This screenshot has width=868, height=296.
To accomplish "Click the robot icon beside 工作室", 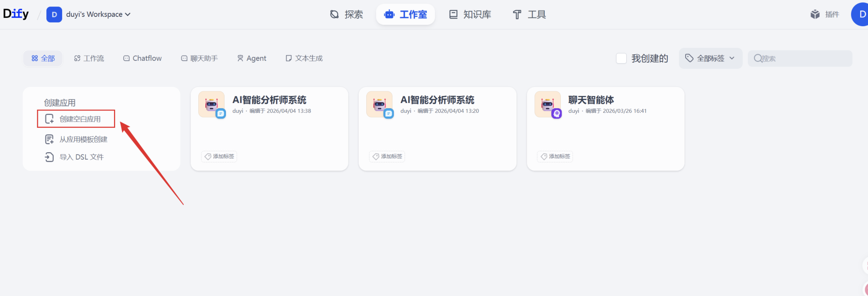I will pos(389,15).
